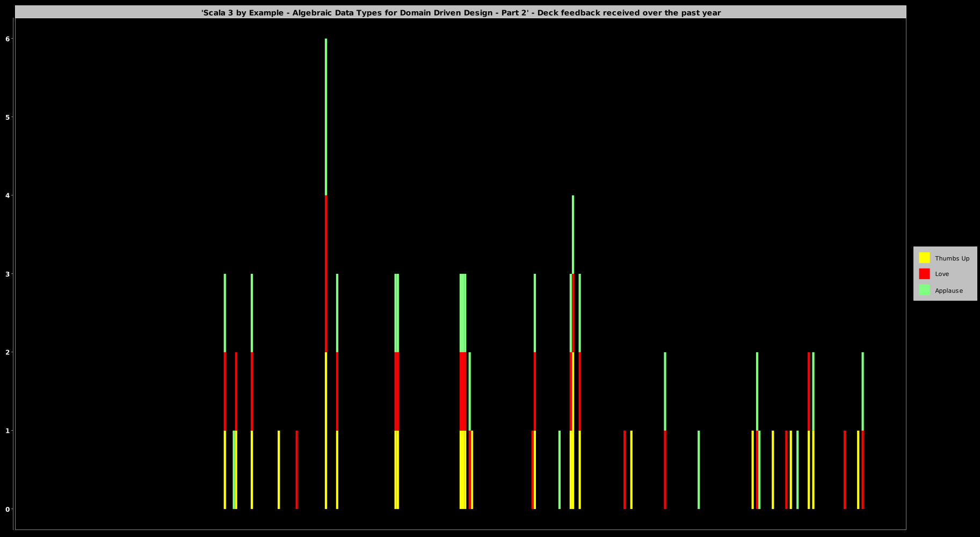Click the green Applause legend swatch
The width and height of the screenshot is (980, 537).
coord(924,290)
